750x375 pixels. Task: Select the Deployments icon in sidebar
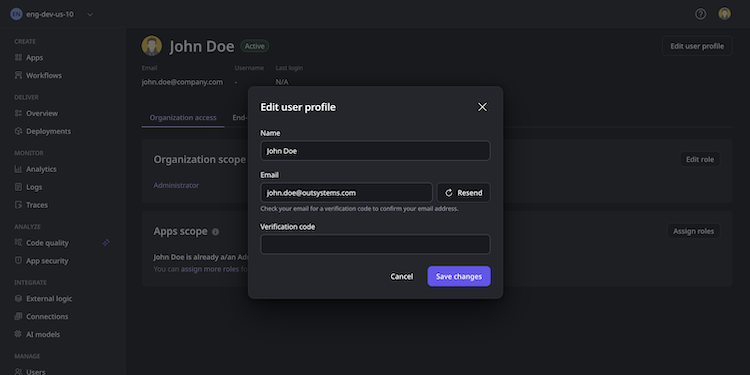click(18, 131)
